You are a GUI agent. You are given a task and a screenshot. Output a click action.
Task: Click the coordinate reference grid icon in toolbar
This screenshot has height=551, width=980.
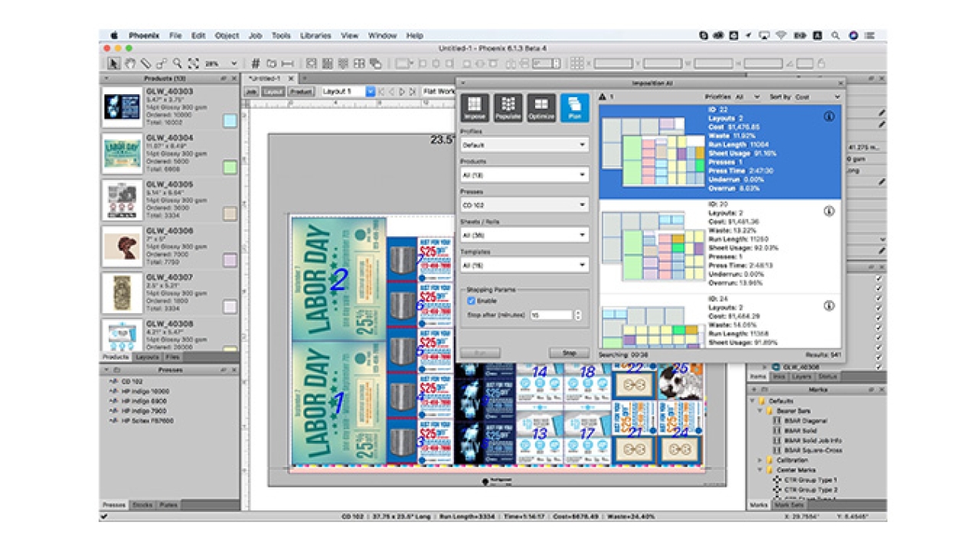pos(577,64)
